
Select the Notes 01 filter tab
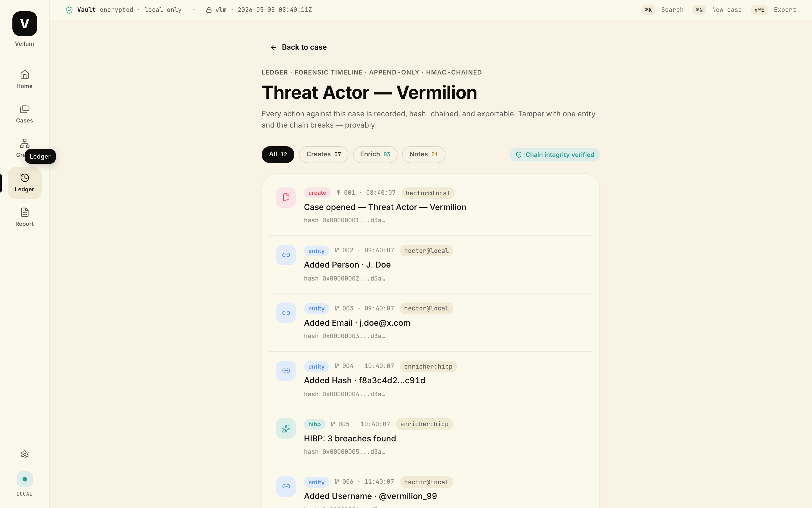(x=423, y=155)
